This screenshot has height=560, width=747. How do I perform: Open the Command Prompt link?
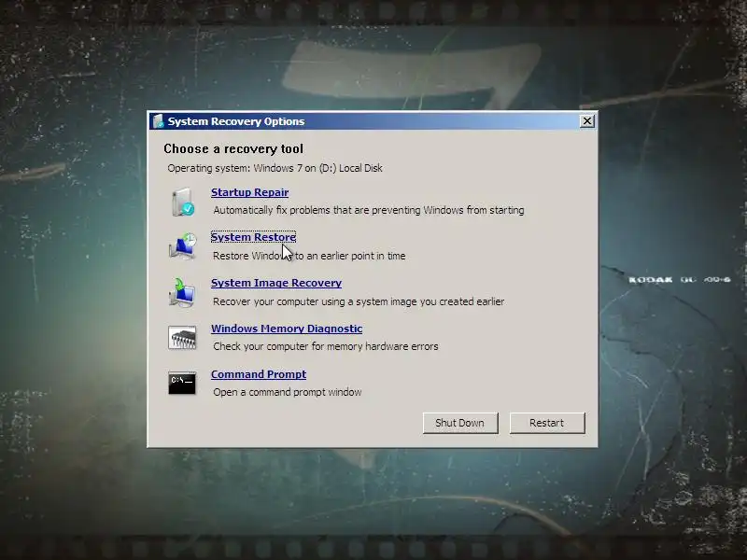pos(259,374)
